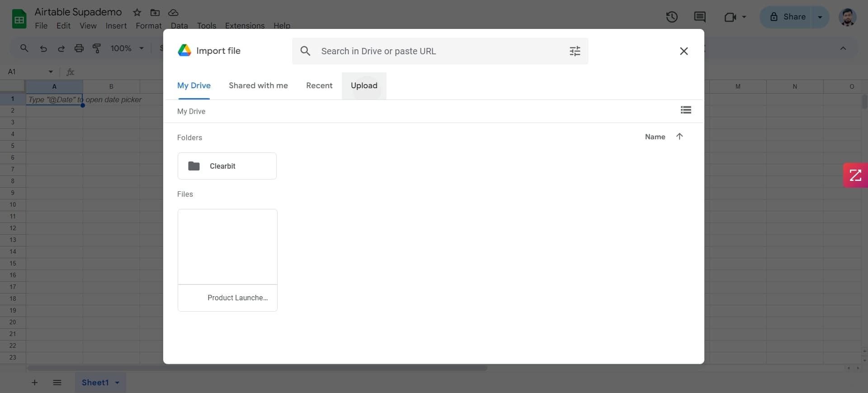Screen dimensions: 868x393
Task: Open the user profile avatar
Action: pos(847,17)
